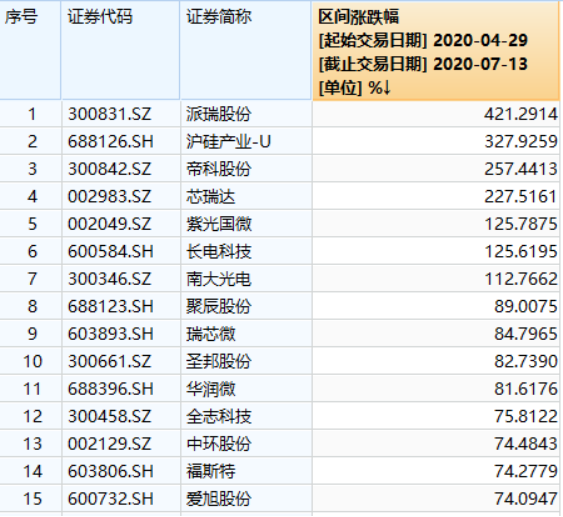Screen dimensions: 563x517
Task: Click the 112.7662 percentage cell
Action: [521, 279]
